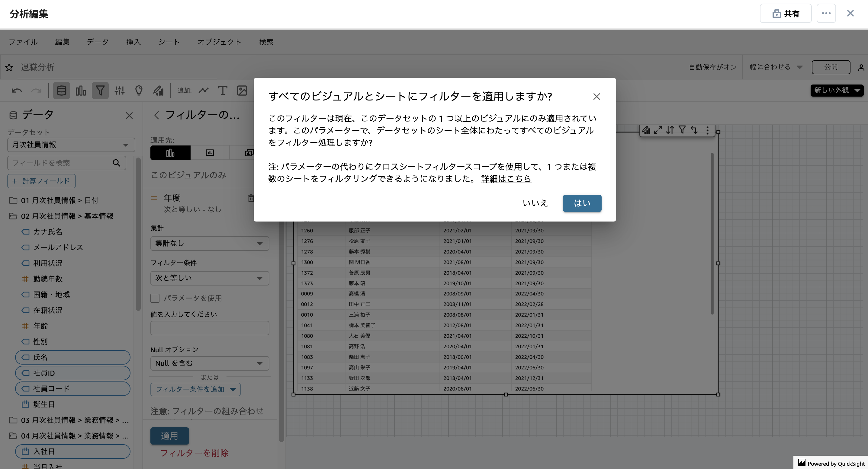Open the 挿入 menu
Viewport: 868px width, 469px height.
coord(133,42)
